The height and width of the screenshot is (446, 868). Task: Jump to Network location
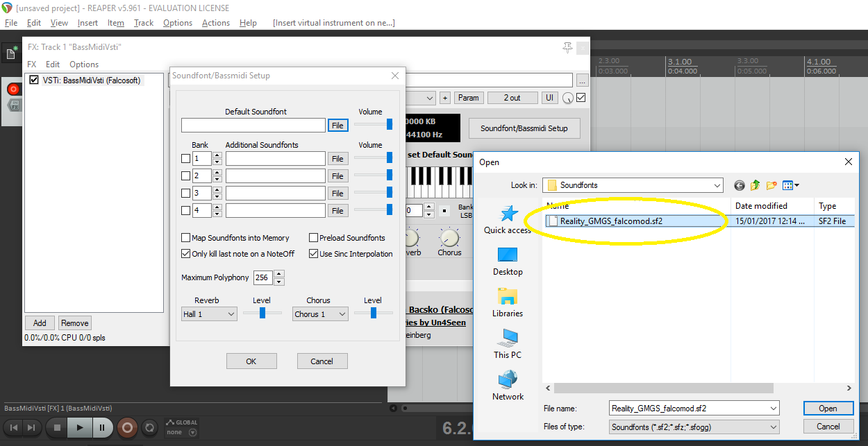[x=508, y=386]
